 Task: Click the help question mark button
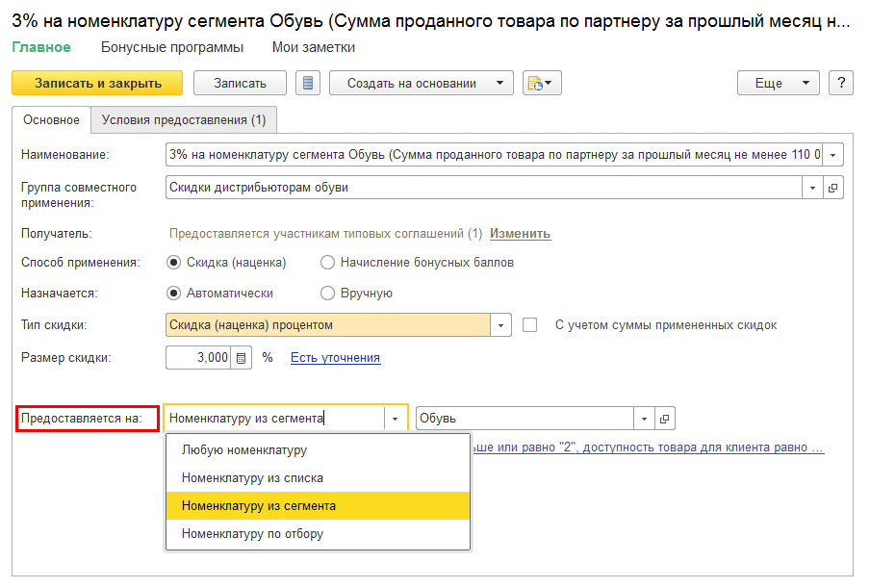click(x=840, y=83)
